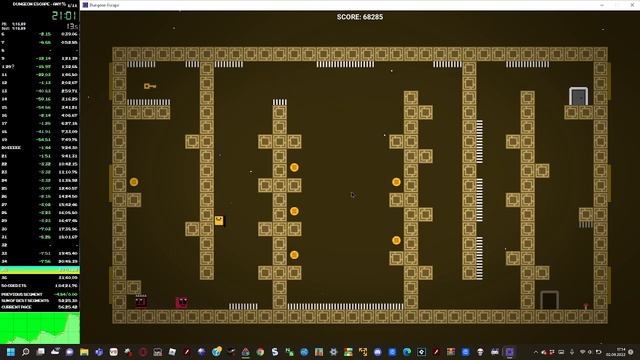Click the Previous Segment row in LiveSplit
Screen dimensions: 640x360
click(40, 294)
